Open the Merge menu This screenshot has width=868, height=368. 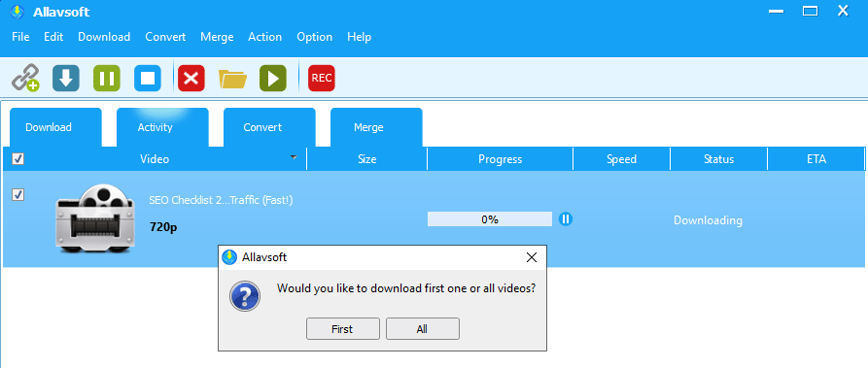click(x=217, y=37)
